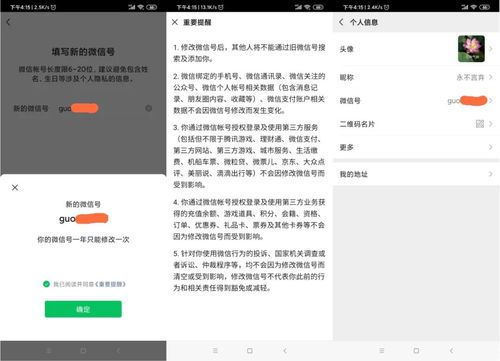Expand the 头像 row chevron
The image size is (500, 361).
point(491,49)
